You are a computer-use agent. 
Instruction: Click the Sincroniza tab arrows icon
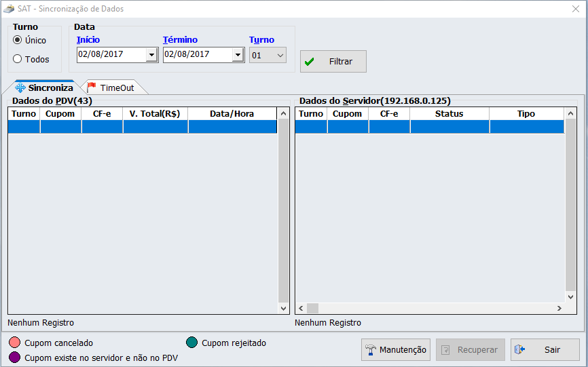20,88
